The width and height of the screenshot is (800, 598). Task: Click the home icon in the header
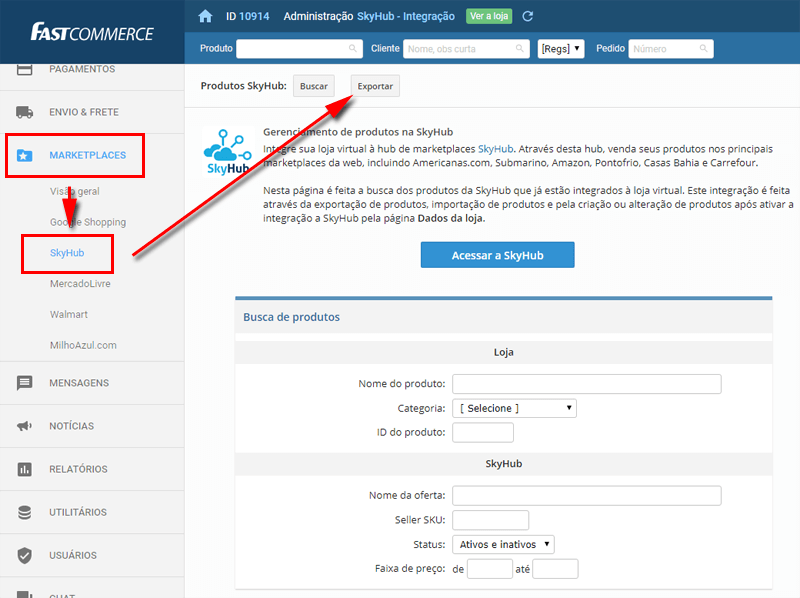pos(205,16)
